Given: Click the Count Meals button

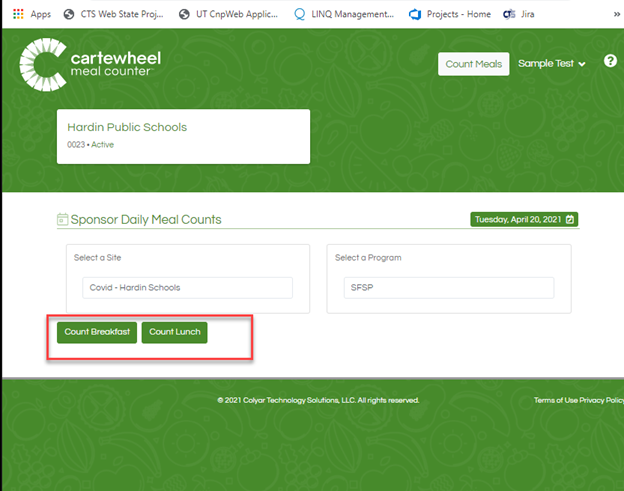Looking at the screenshot, I should pos(474,64).
